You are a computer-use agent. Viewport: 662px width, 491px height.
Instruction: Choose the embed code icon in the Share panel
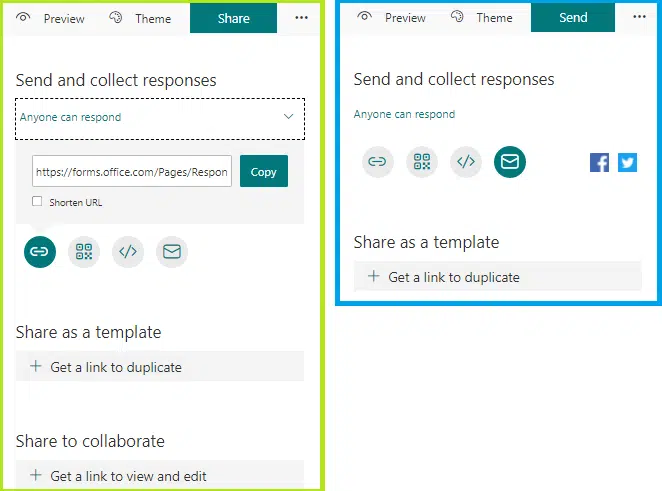pyautogui.click(x=128, y=252)
